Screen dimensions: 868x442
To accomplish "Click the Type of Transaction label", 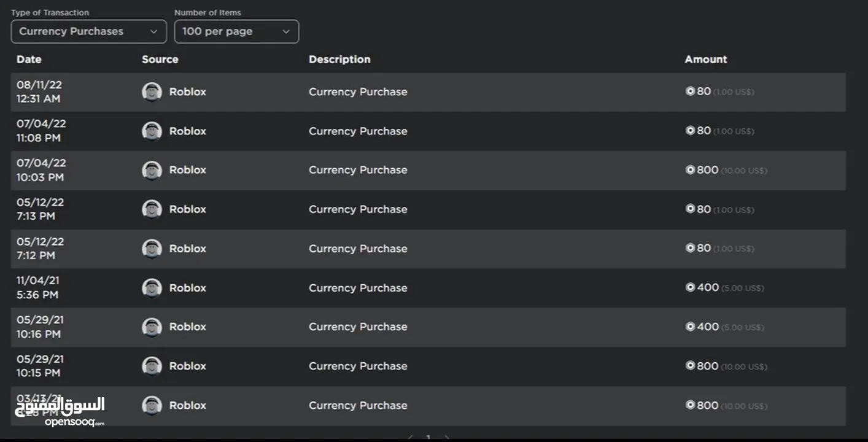I will point(50,12).
